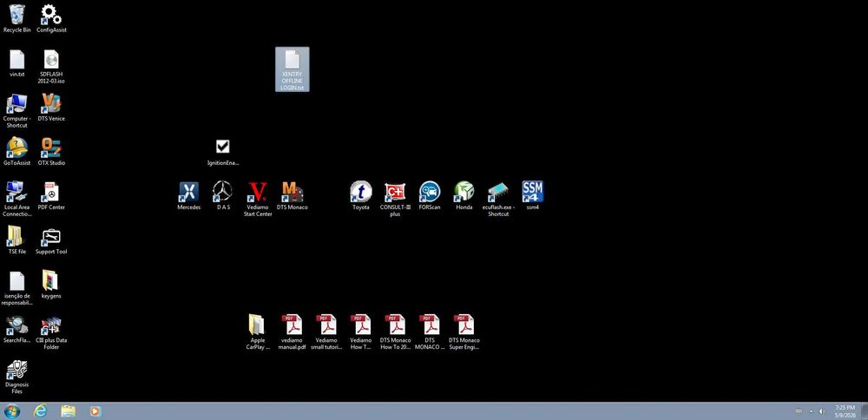The image size is (868, 420).
Task: Select the Vediamo How T... PDF file
Action: point(360,325)
